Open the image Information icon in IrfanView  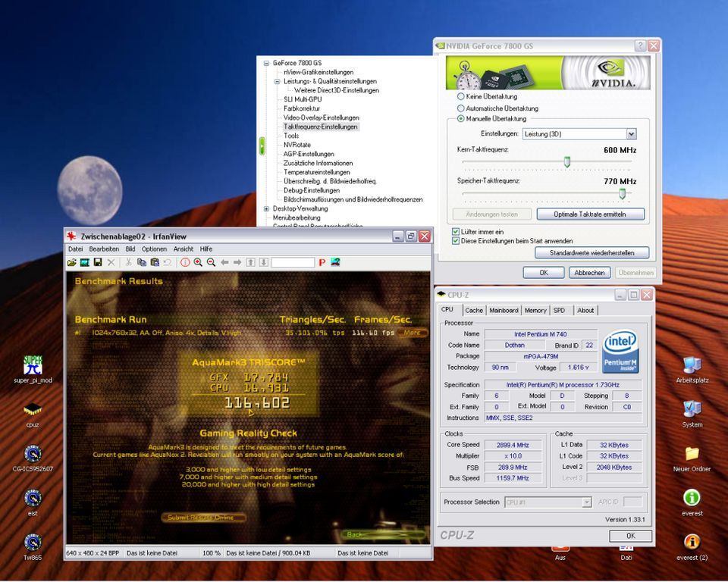[185, 263]
